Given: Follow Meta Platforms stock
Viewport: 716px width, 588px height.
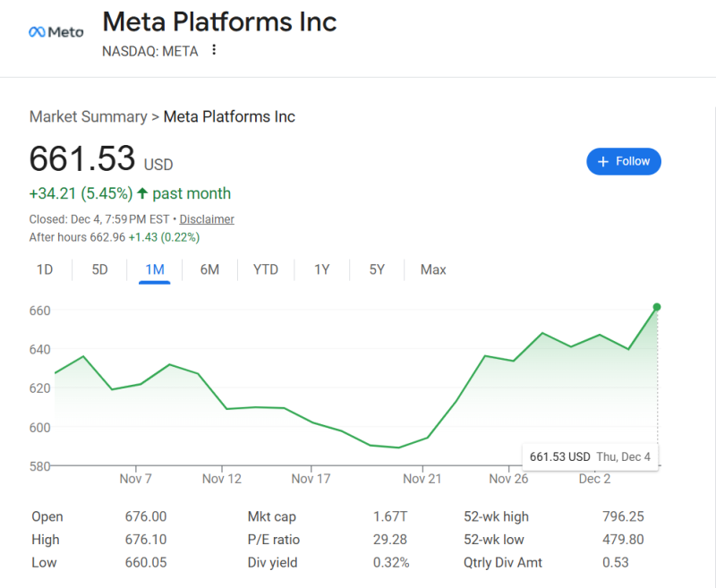Looking at the screenshot, I should pos(624,161).
